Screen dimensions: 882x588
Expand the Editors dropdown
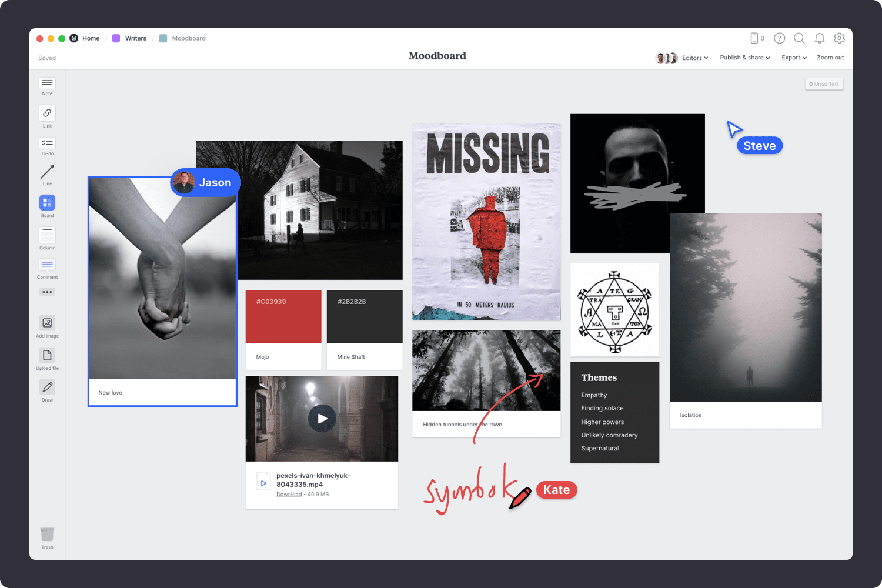tap(694, 58)
